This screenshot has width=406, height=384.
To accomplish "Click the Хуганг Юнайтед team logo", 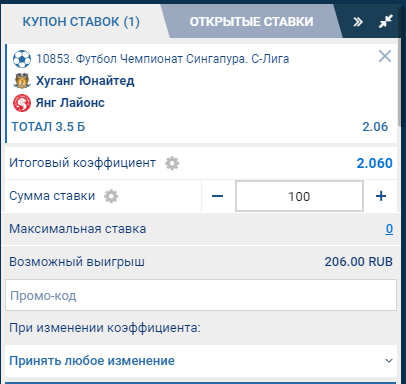I will pyautogui.click(x=22, y=81).
